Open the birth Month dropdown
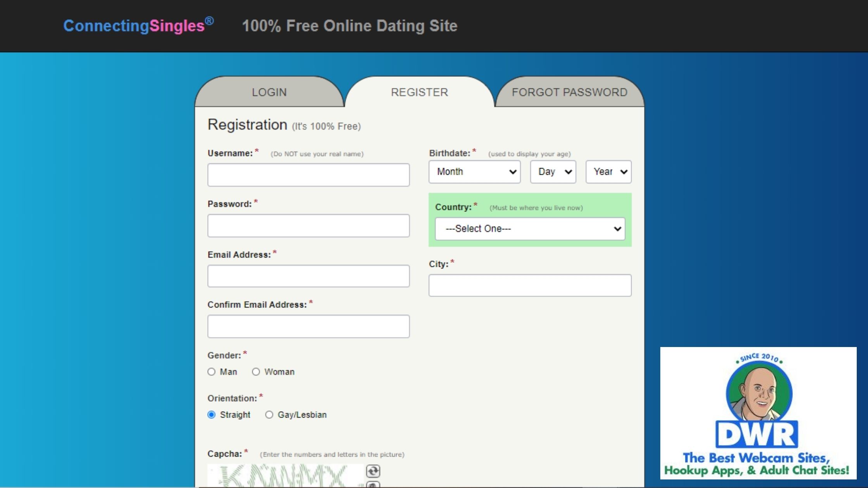Screen dimensions: 868x488 coord(474,172)
